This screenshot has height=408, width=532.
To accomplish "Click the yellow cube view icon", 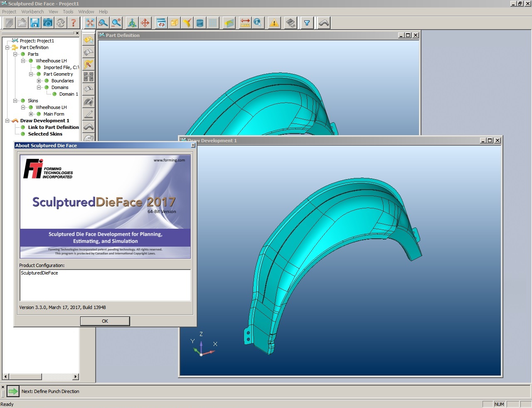I will click(x=174, y=23).
